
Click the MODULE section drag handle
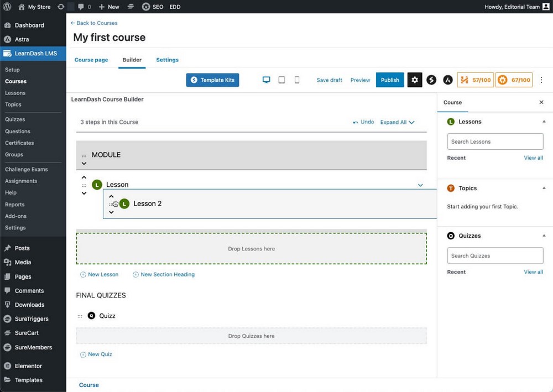pos(84,155)
